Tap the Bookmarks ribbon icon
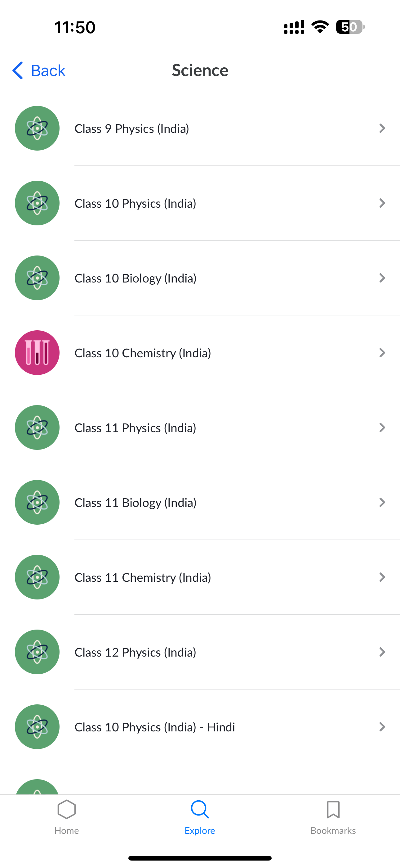This screenshot has height=868, width=400. [333, 809]
